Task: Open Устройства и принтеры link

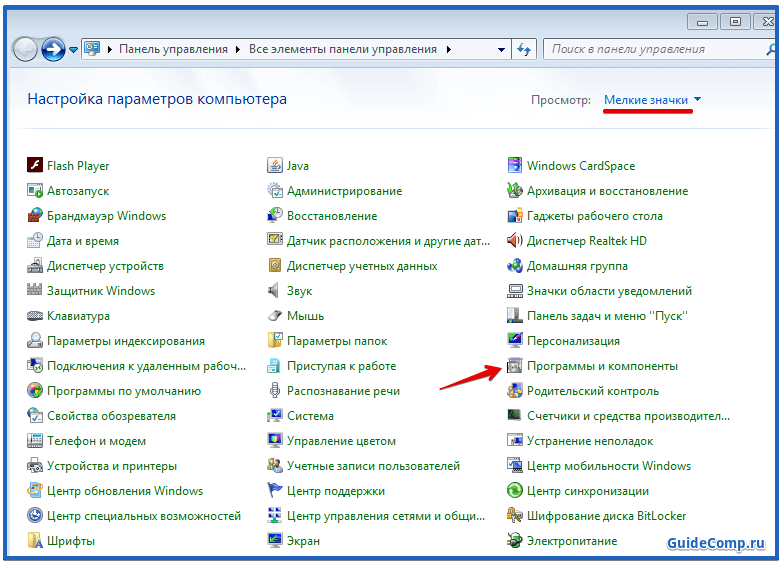Action: [112, 466]
